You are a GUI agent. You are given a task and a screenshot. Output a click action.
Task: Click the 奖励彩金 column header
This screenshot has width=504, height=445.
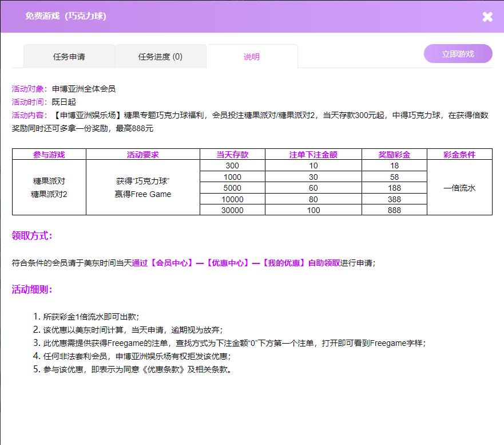[394, 155]
